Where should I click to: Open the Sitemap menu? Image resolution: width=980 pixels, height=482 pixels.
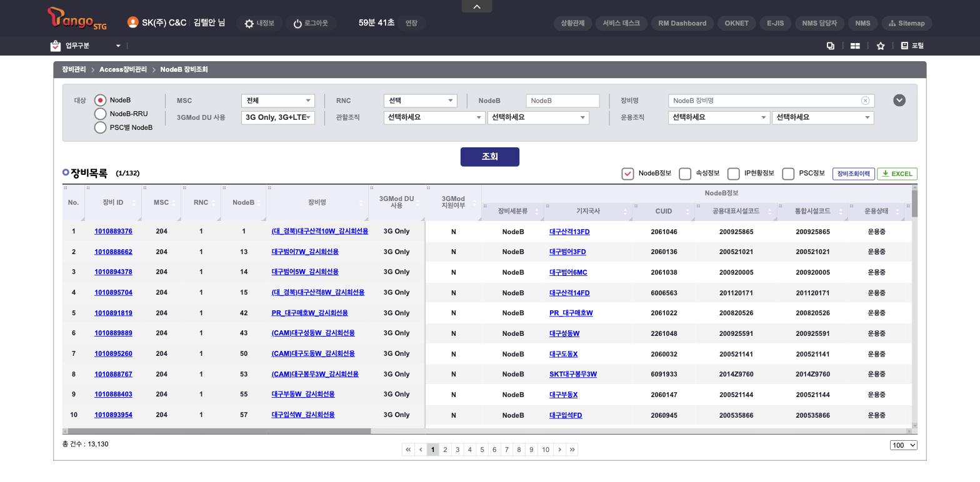[x=907, y=23]
